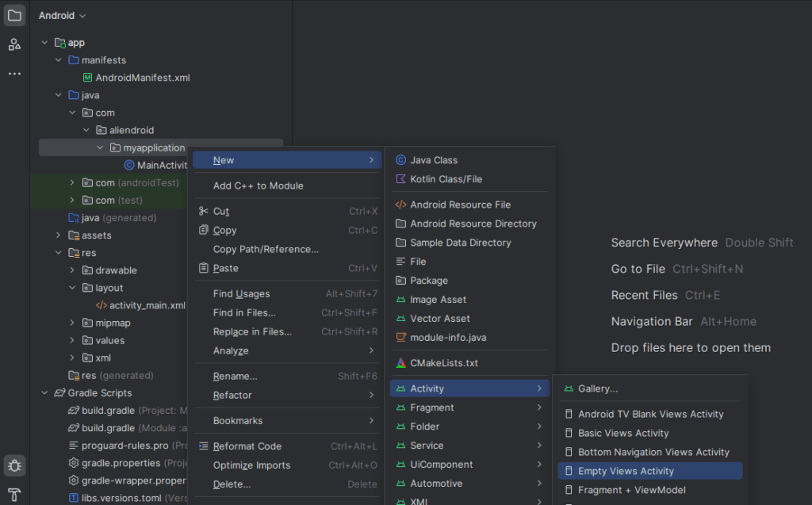Select Sample Data Directory menu item
812x505 pixels.
pyautogui.click(x=469, y=243)
